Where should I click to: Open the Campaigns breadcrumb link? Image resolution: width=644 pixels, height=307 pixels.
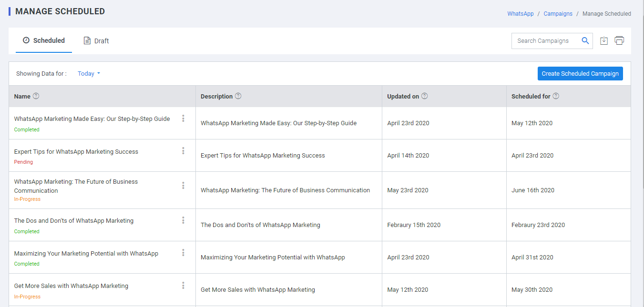coord(558,14)
